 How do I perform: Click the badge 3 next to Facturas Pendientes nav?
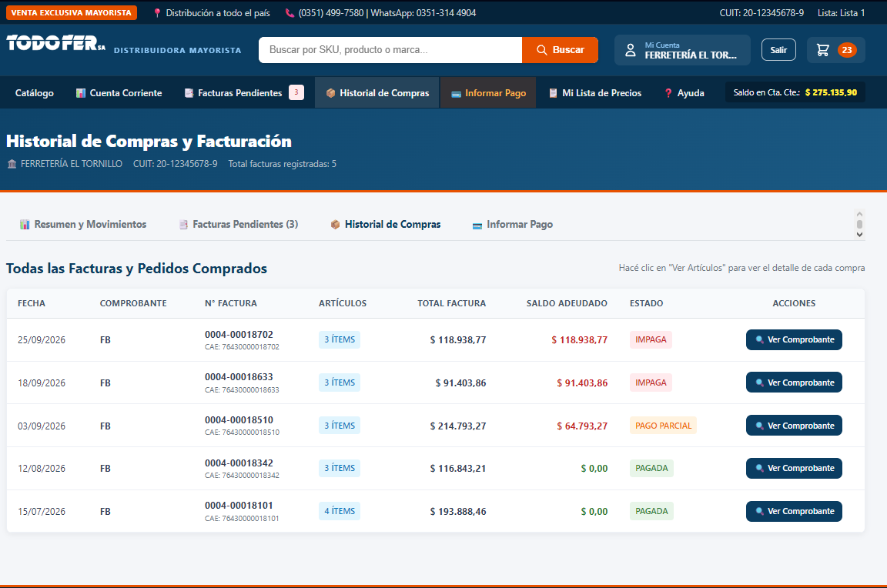coord(296,92)
